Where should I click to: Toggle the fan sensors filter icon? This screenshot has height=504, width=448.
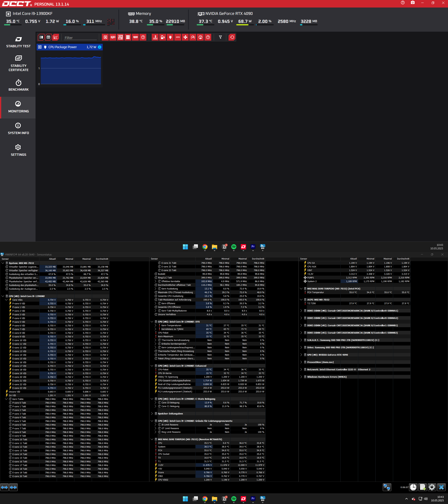point(185,37)
